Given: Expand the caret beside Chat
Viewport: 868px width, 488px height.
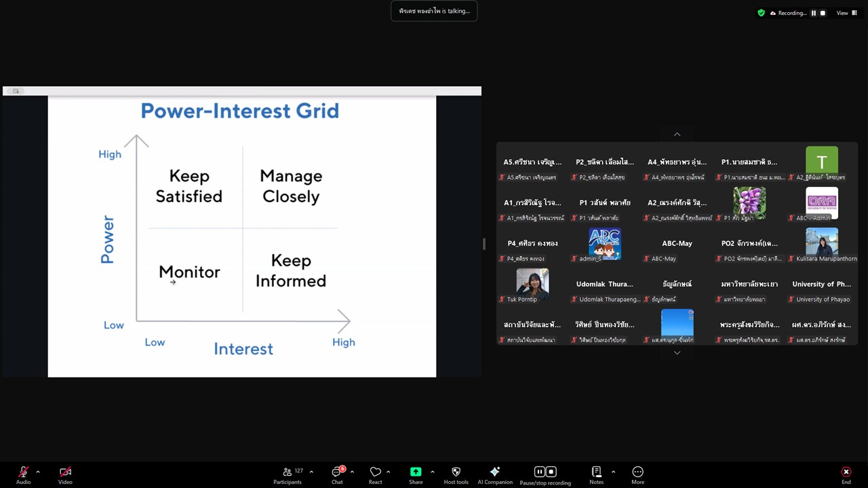Looking at the screenshot, I should click(352, 472).
